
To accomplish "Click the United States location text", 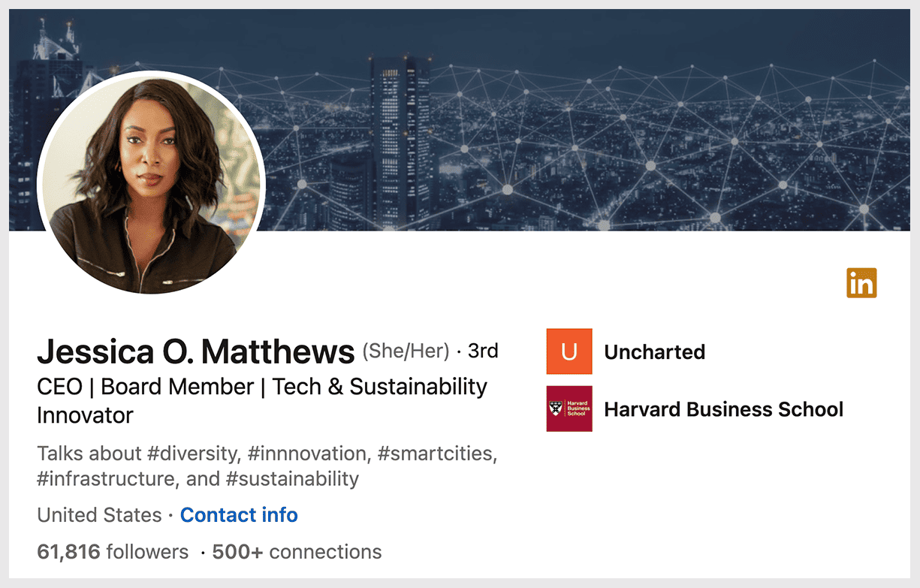I will (99, 515).
